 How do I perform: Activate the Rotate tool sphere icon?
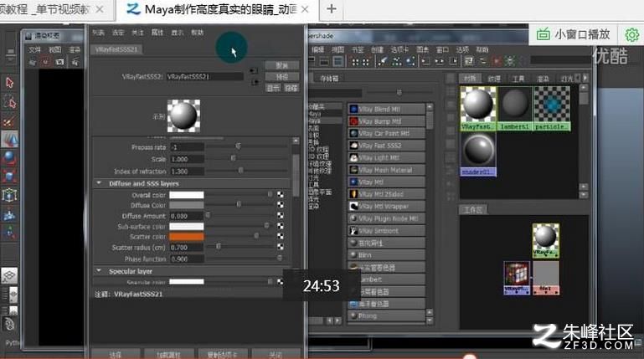click(9, 158)
